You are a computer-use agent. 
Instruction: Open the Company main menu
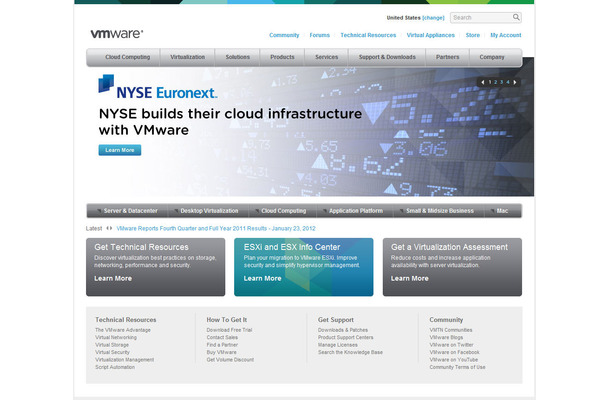pyautogui.click(x=492, y=57)
